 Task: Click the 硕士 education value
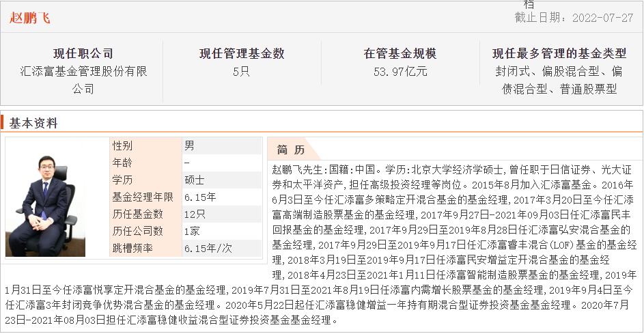pyautogui.click(x=195, y=180)
